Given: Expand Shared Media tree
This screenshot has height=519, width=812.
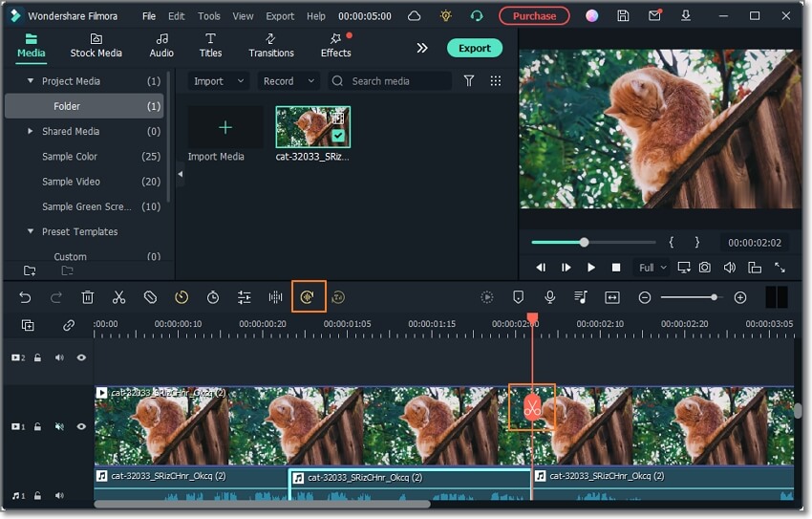Looking at the screenshot, I should click(x=30, y=131).
